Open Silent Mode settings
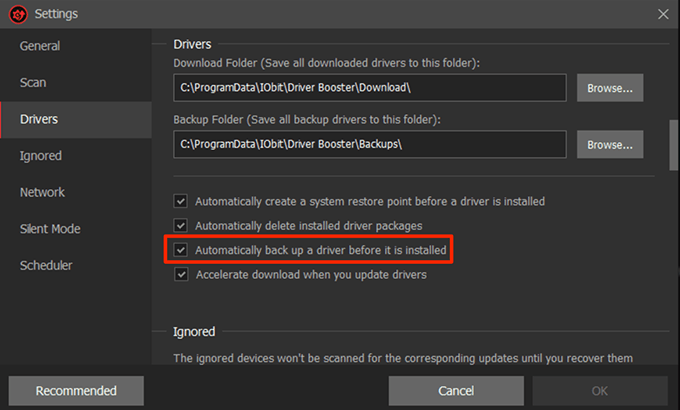Image resolution: width=680 pixels, height=410 pixels. click(x=50, y=229)
